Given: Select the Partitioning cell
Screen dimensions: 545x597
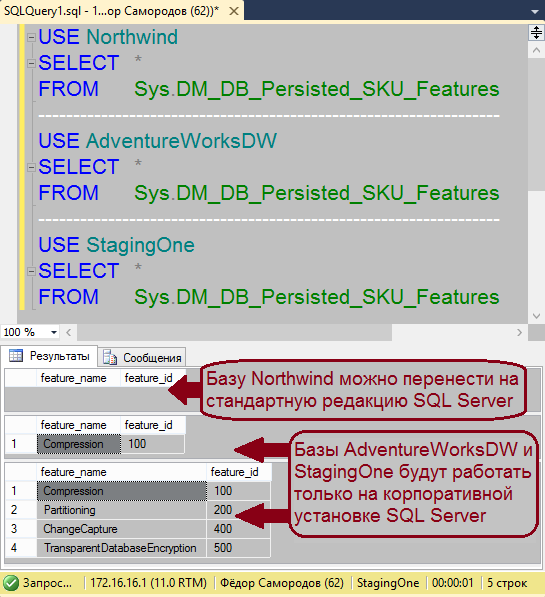Looking at the screenshot, I should [122, 510].
